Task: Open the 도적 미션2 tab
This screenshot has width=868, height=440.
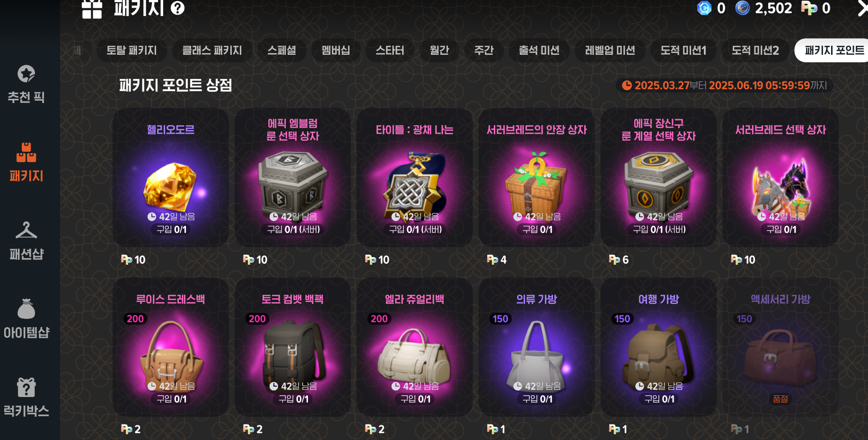Action: tap(755, 50)
